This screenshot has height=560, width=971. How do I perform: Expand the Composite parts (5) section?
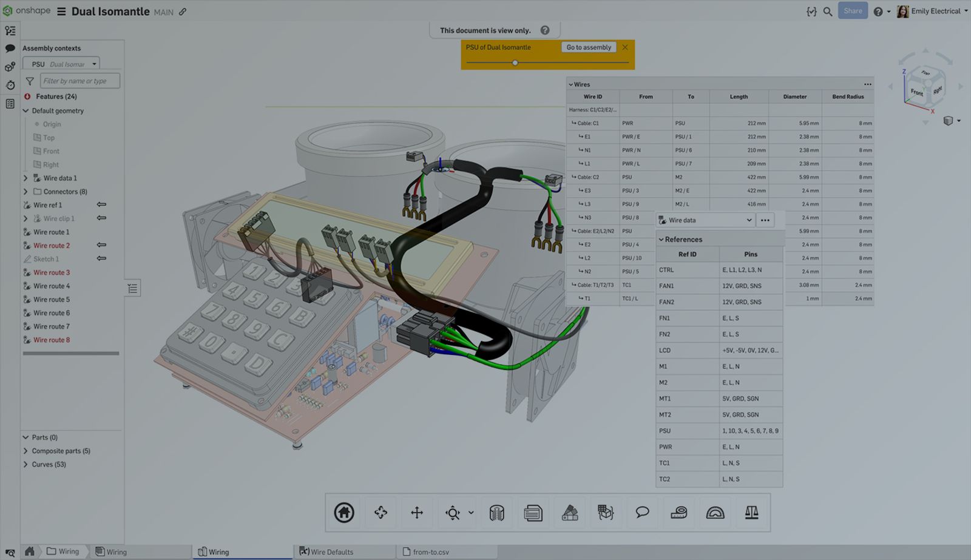(x=25, y=451)
